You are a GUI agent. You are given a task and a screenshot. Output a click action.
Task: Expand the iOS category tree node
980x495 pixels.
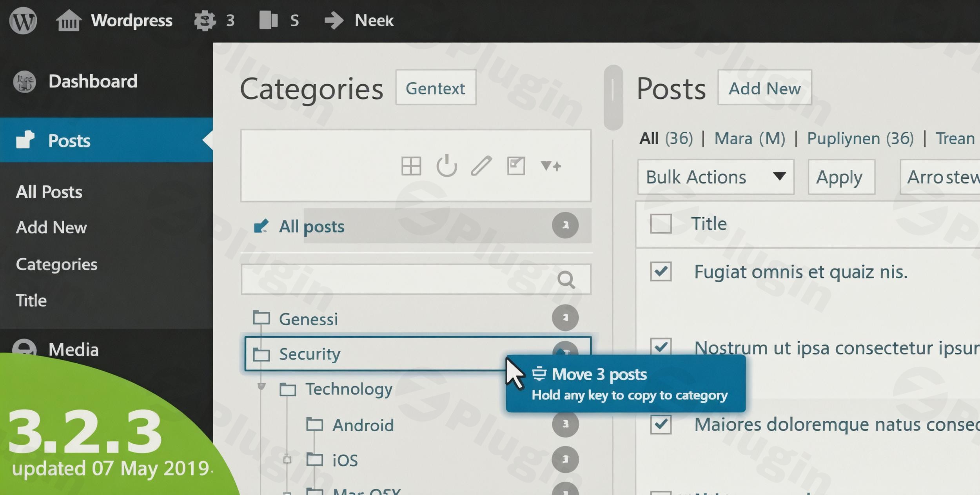click(x=287, y=459)
